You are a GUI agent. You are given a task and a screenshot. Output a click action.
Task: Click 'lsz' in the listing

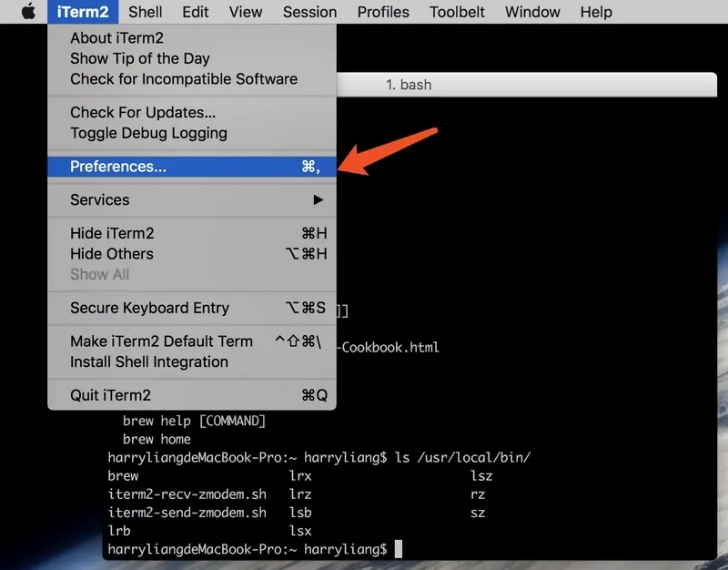[x=481, y=475]
